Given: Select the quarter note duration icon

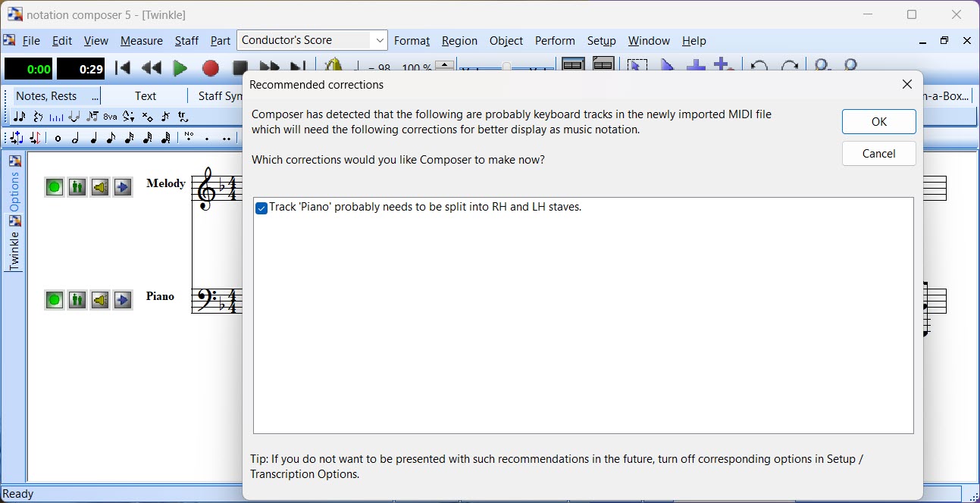Looking at the screenshot, I should (x=93, y=139).
